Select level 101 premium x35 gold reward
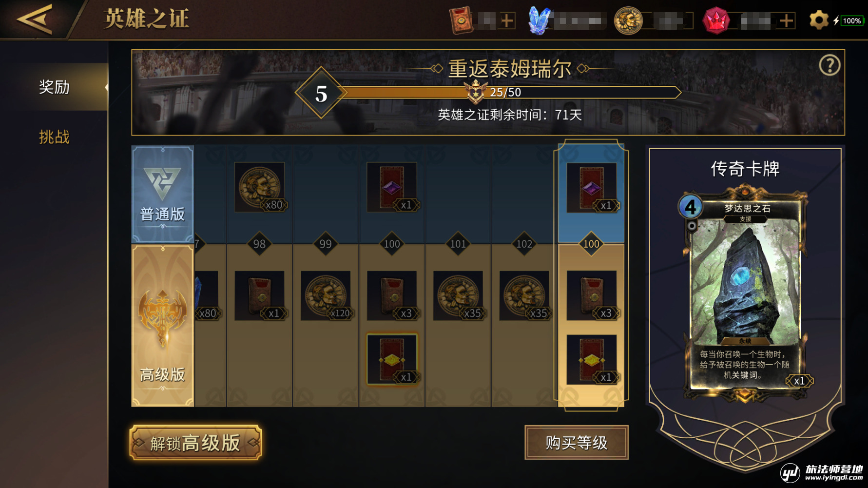Viewport: 868px width, 488px height. coord(459,295)
